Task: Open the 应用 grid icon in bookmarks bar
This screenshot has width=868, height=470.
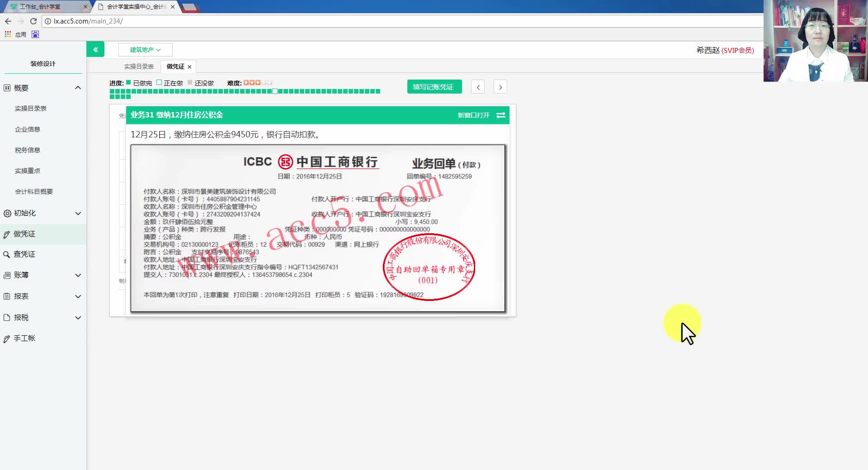Action: click(7, 34)
